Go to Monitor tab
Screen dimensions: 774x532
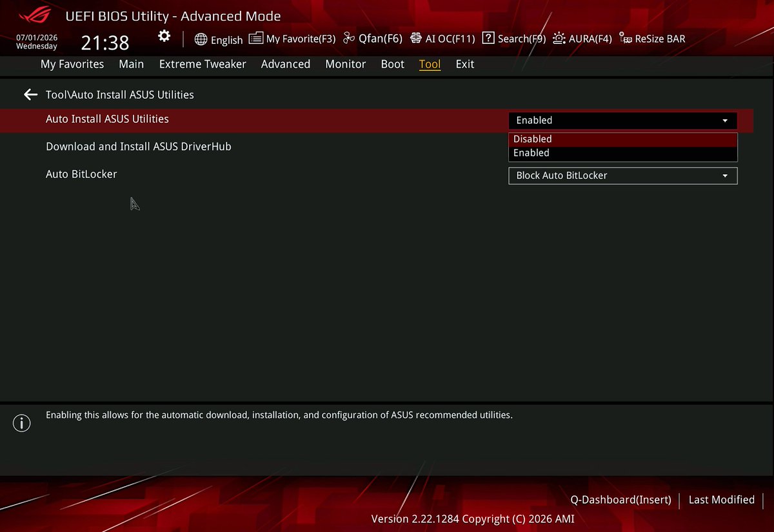click(346, 64)
